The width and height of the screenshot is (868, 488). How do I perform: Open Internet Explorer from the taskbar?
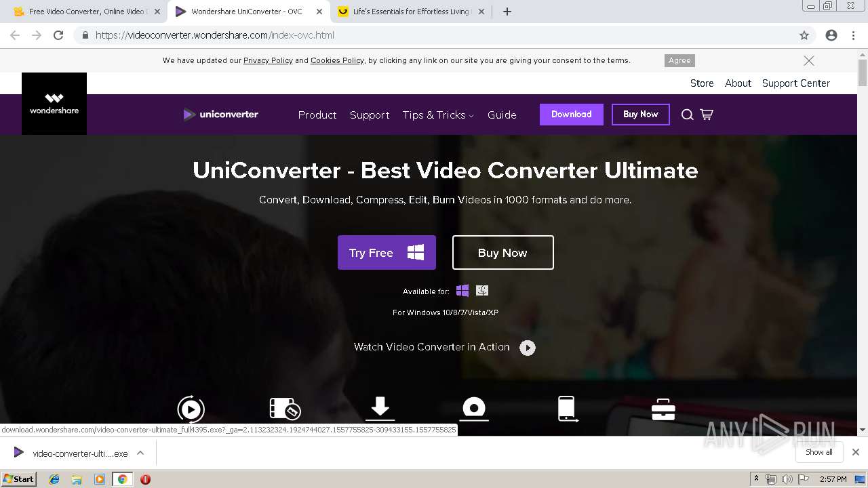tap(54, 479)
